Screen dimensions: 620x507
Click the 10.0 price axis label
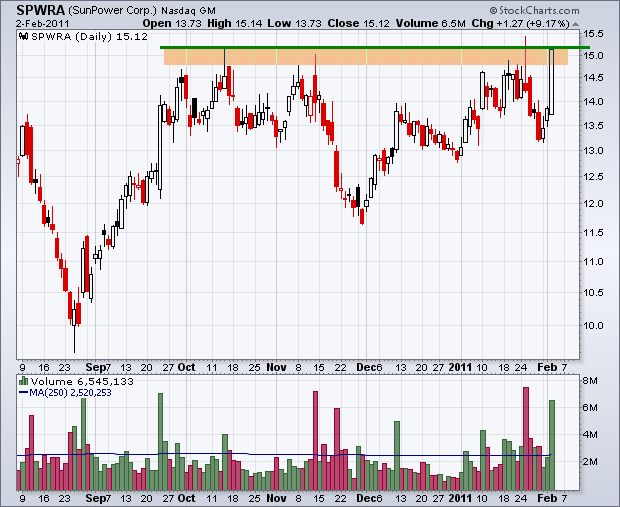pos(594,325)
